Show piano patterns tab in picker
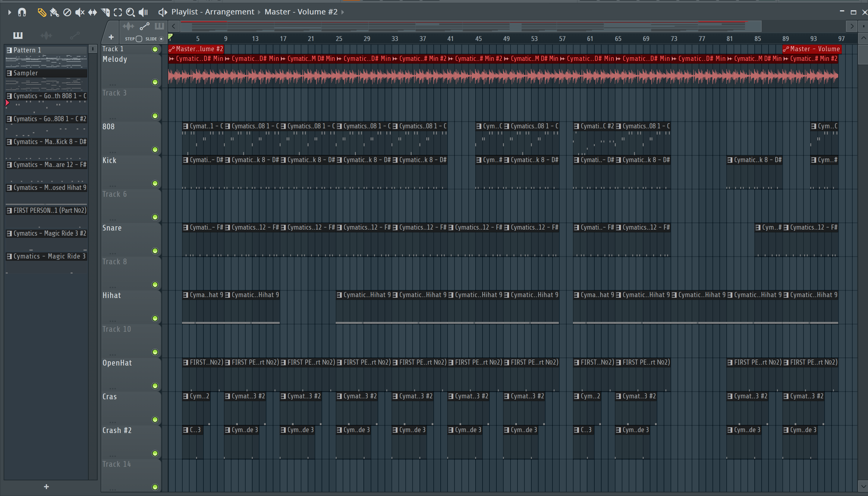This screenshot has width=868, height=496. [18, 35]
